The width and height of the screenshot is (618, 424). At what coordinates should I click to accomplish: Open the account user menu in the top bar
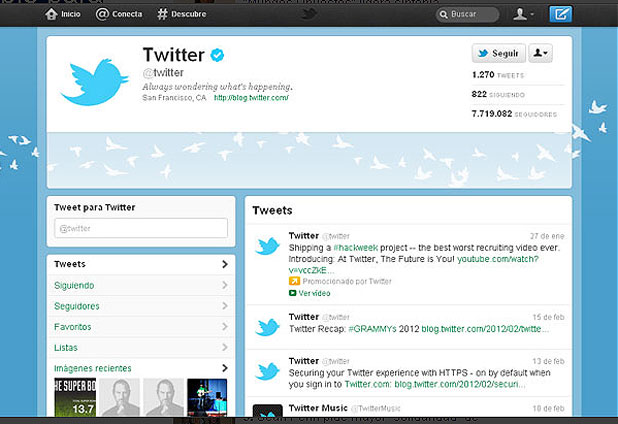pyautogui.click(x=523, y=14)
